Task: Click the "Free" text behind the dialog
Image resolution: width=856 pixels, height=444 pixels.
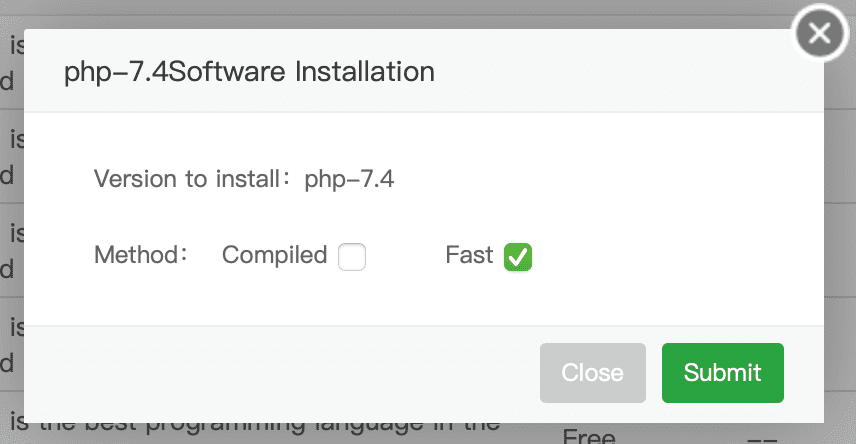Action: click(589, 435)
